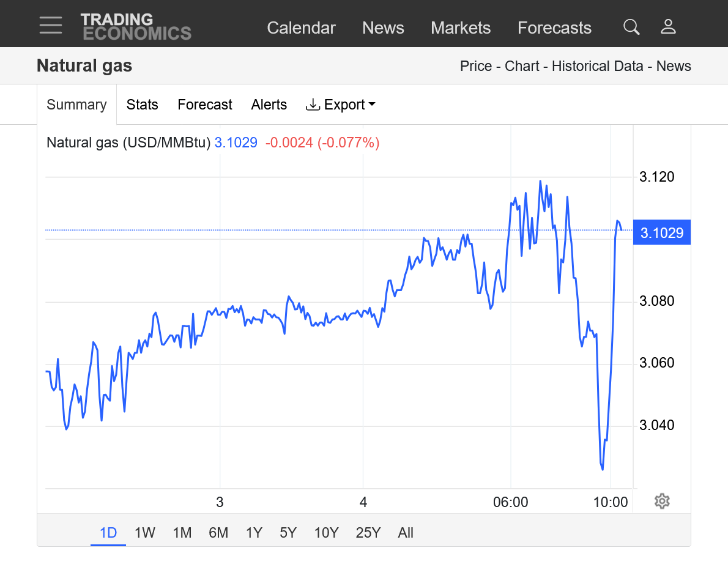This screenshot has height=567, width=728.
Task: Select the Alerts tab
Action: (269, 105)
